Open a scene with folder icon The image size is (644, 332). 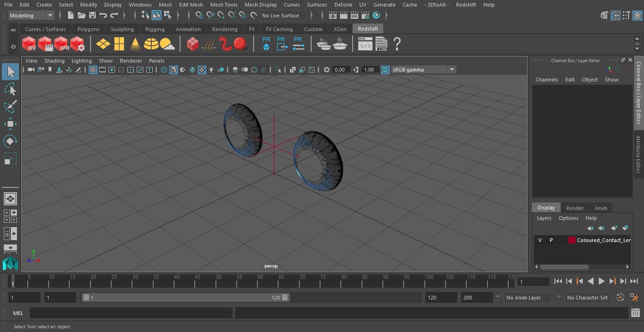[x=82, y=16]
